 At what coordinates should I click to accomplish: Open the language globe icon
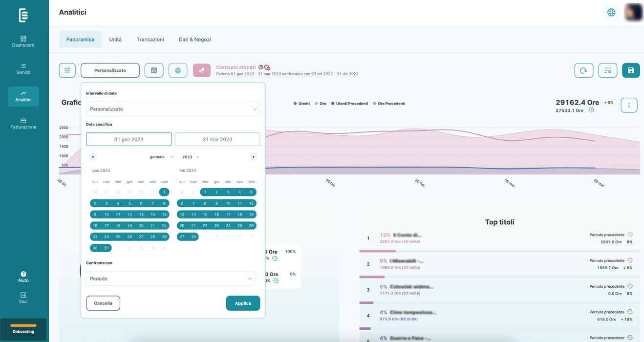click(611, 12)
